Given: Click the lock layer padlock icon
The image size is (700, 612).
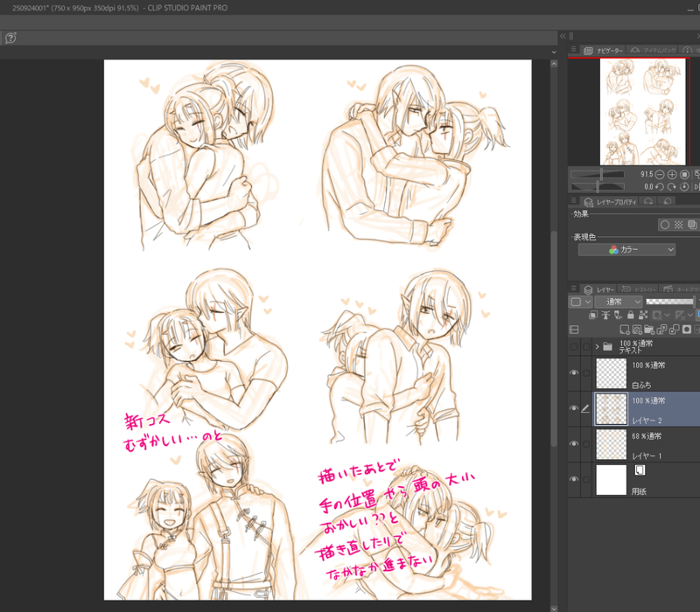Looking at the screenshot, I should pyautogui.click(x=630, y=315).
